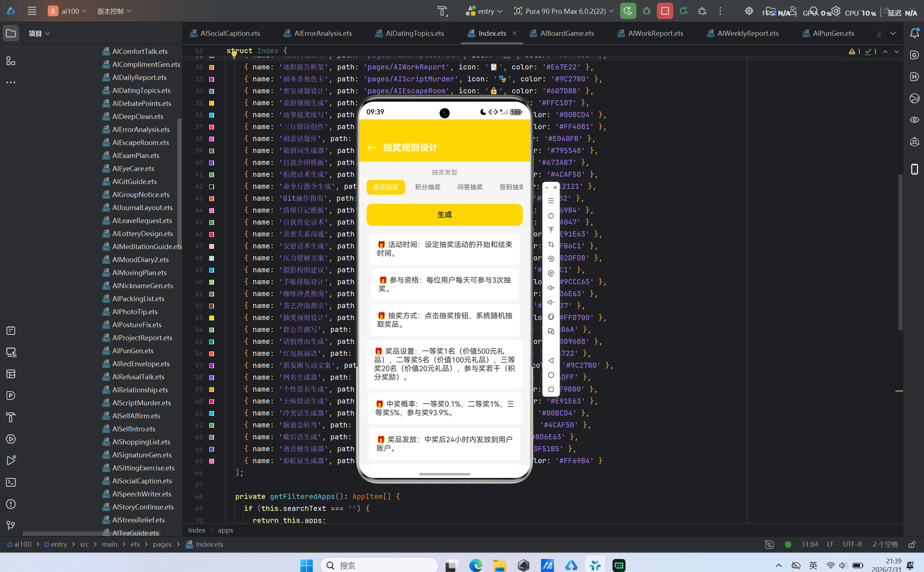Click the purple color swatch on line 33

[212, 79]
